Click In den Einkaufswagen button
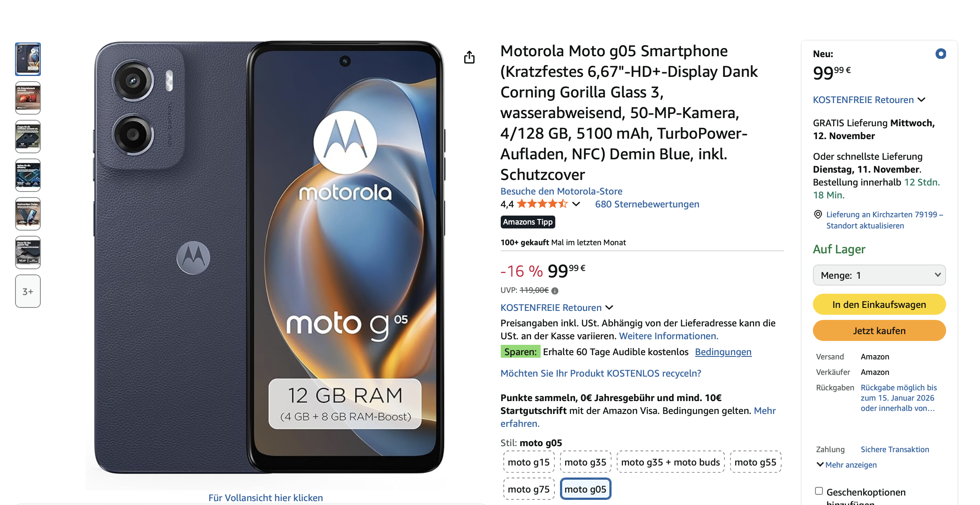Image resolution: width=980 pixels, height=505 pixels. click(x=879, y=304)
